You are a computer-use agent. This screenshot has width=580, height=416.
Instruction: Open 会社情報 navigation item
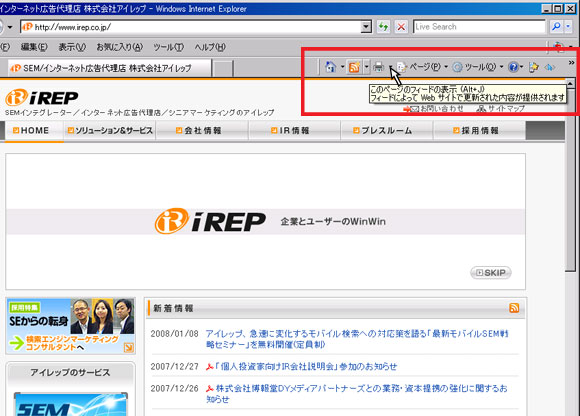click(x=202, y=131)
